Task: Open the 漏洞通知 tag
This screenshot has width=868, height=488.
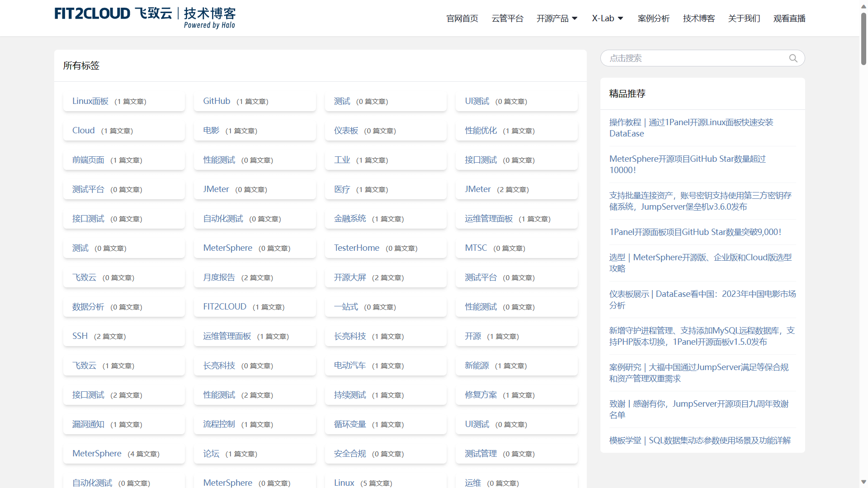Action: click(88, 424)
